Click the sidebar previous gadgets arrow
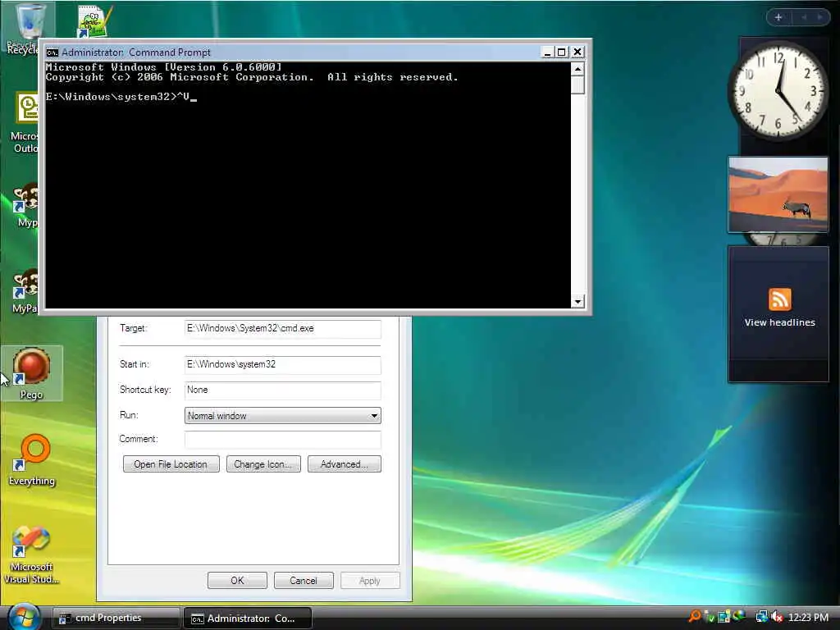This screenshot has width=840, height=630. [804, 17]
